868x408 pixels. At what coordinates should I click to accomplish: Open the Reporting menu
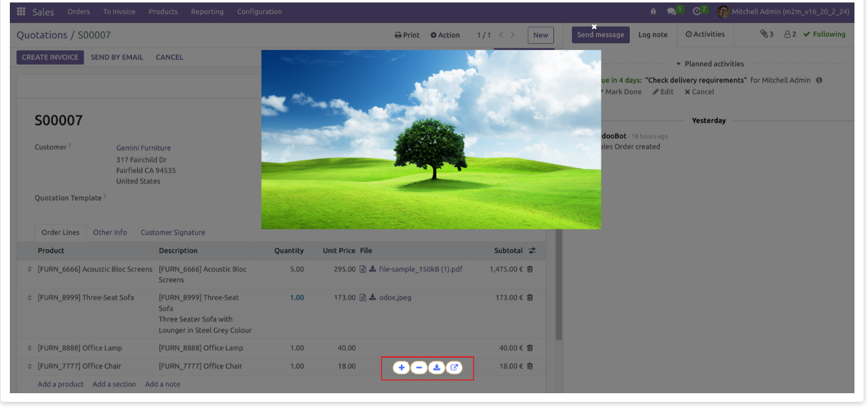[207, 12]
